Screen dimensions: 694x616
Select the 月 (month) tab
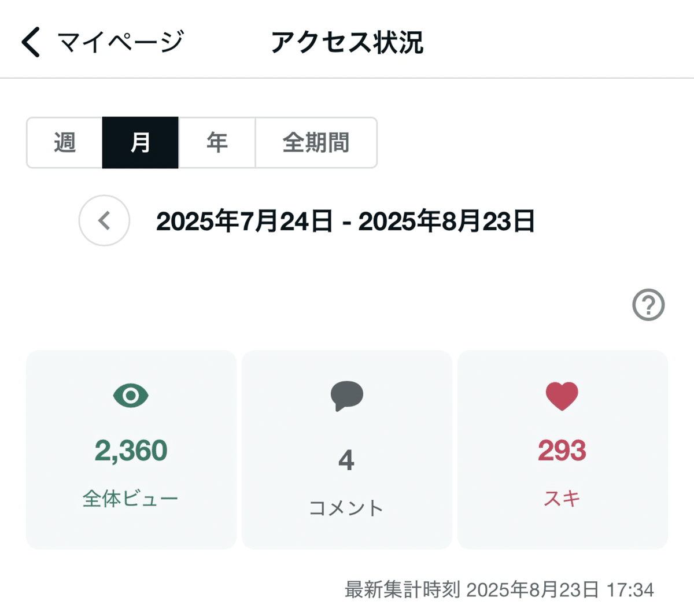141,143
